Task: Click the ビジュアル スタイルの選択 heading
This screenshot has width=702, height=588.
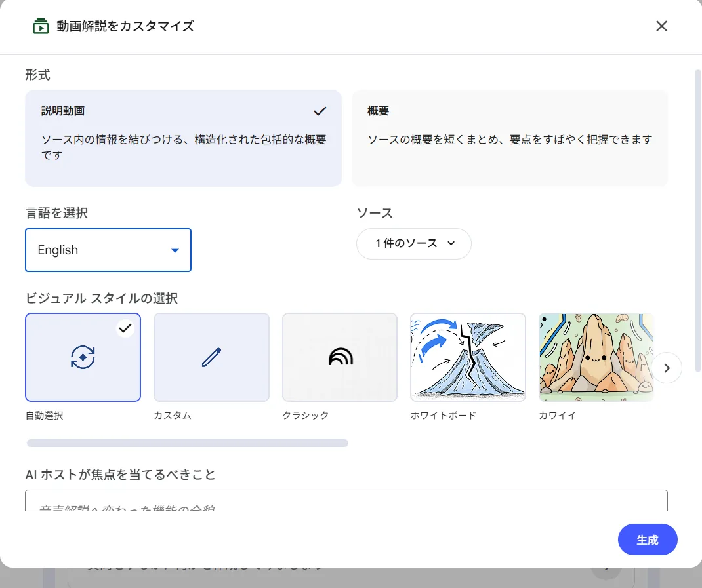Action: [102, 298]
